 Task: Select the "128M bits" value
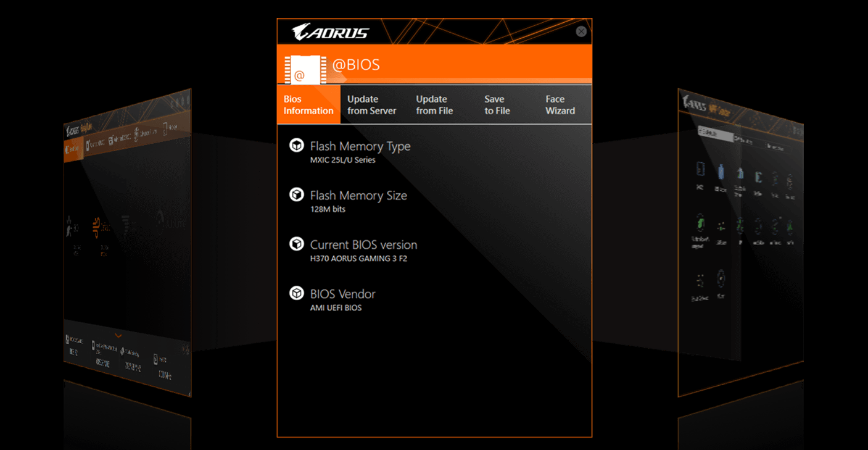pos(328,209)
